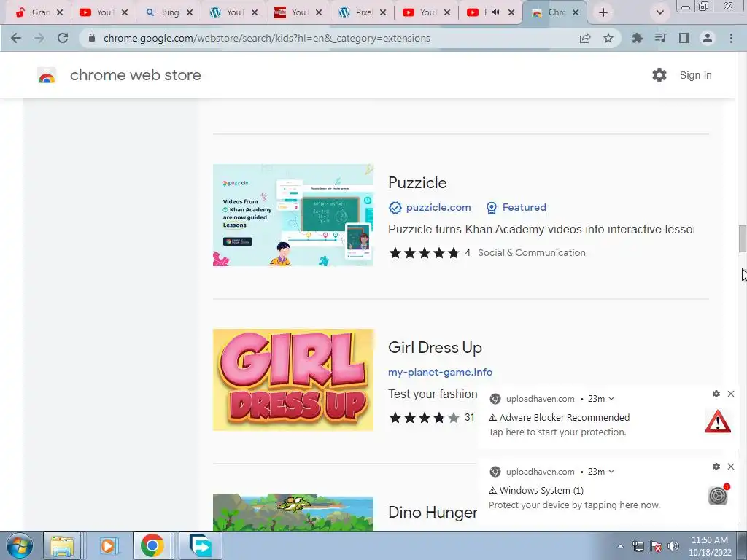Image resolution: width=747 pixels, height=560 pixels.
Task: Go back using the browser back arrow
Action: (x=16, y=38)
